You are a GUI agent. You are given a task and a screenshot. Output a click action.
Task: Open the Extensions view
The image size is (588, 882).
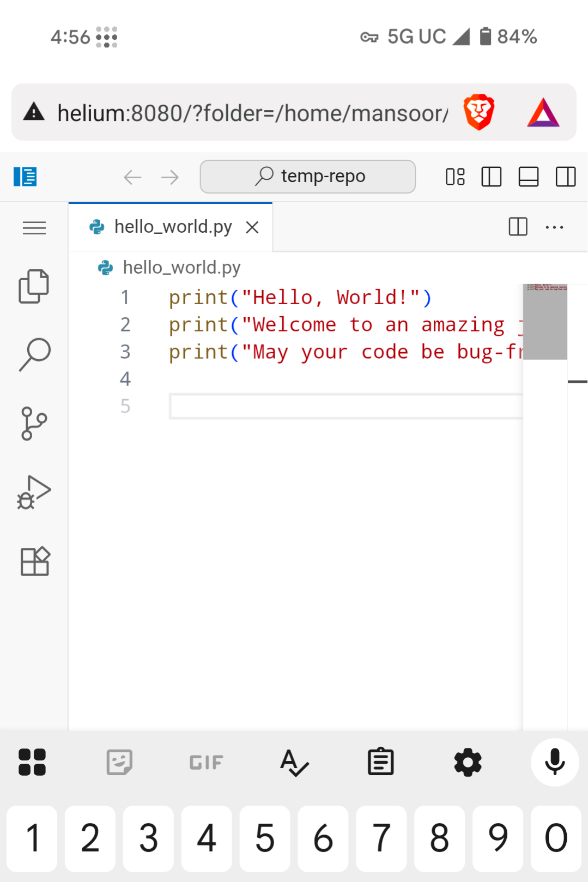tap(34, 561)
